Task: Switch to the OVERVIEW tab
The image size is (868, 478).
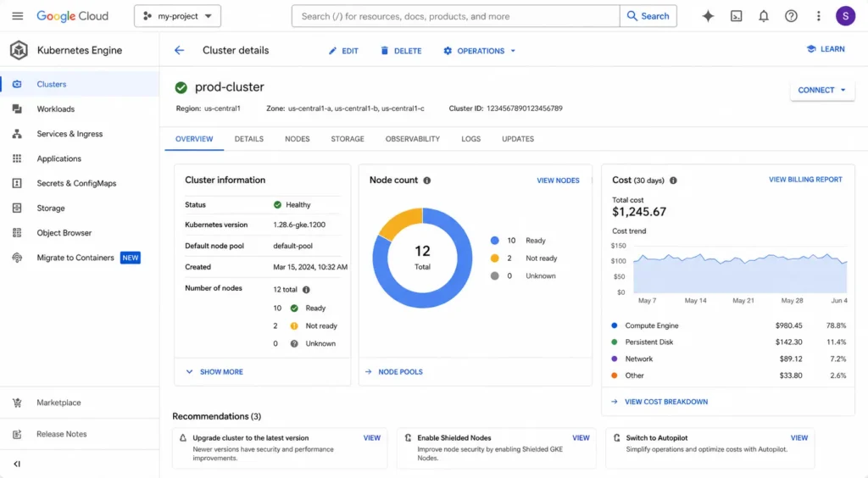Action: tap(194, 139)
